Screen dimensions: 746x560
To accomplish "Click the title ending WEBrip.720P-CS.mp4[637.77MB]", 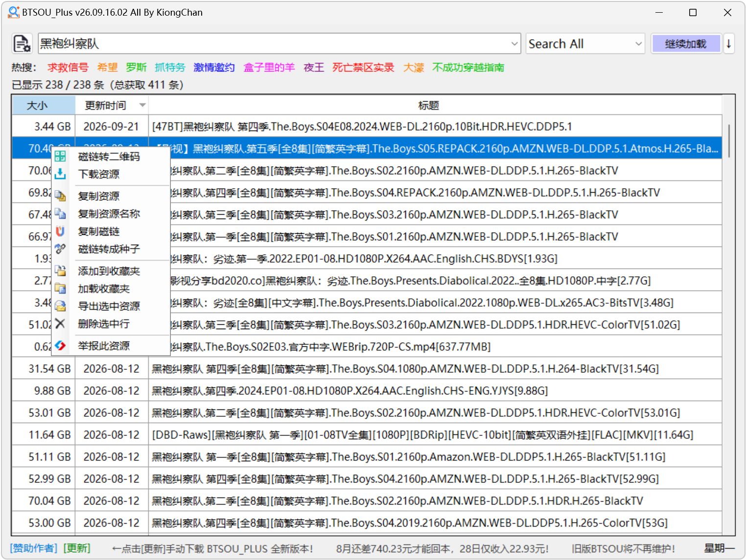I will coord(330,347).
